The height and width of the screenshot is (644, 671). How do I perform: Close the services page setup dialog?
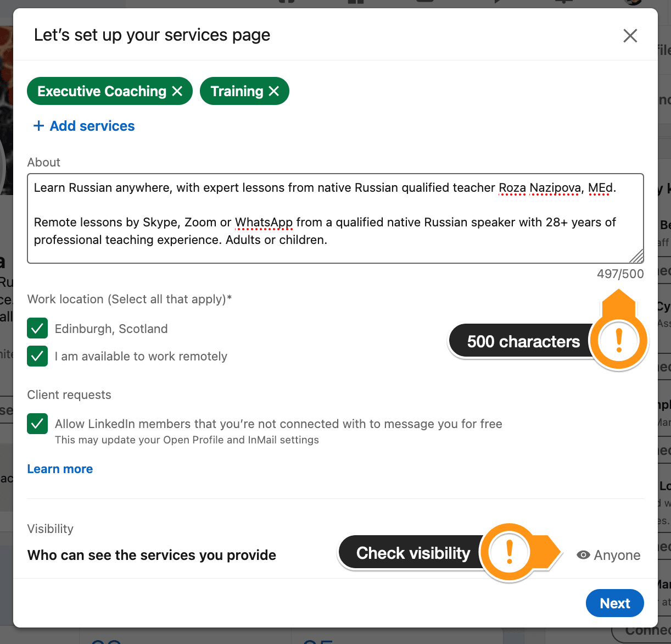(x=630, y=36)
